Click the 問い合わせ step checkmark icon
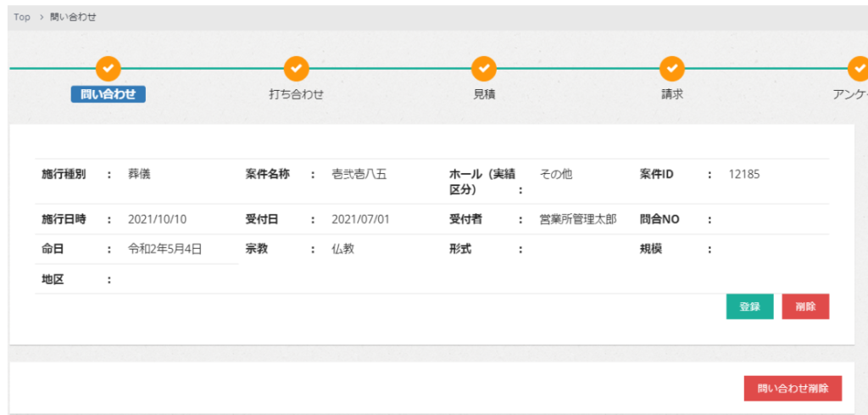Screen dimensions: 868x415 pos(108,68)
